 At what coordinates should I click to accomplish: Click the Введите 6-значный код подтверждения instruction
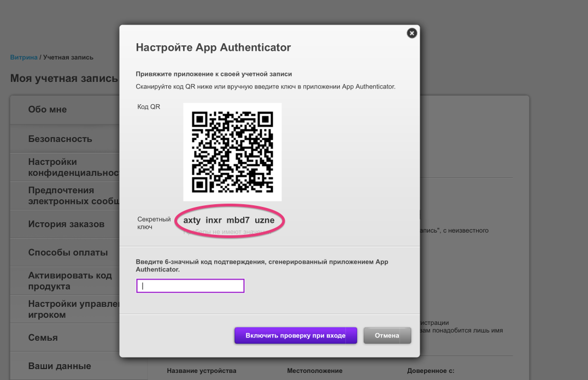pos(262,265)
